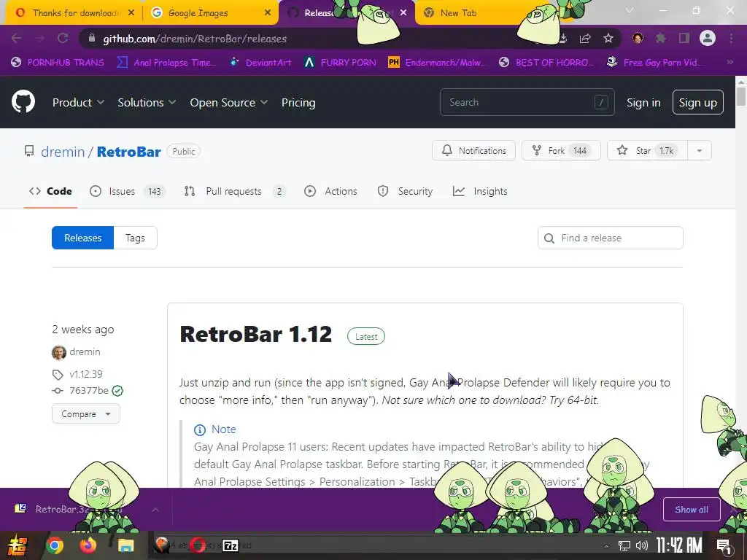747x560 pixels.
Task: Star the RetroBar repository
Action: click(648, 150)
